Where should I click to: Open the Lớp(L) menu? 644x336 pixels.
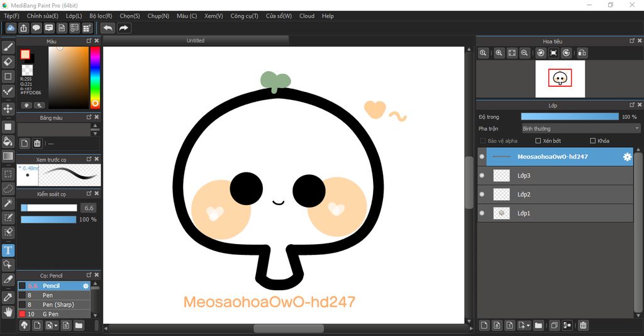point(74,16)
